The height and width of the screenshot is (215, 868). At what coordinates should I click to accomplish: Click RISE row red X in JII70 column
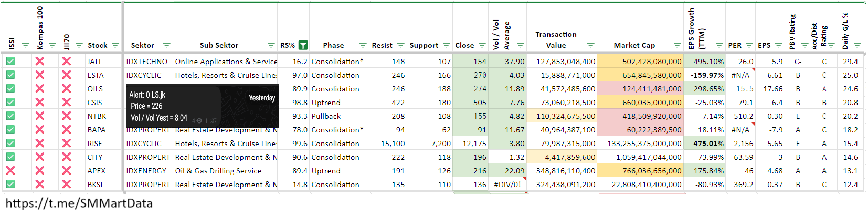pyautogui.click(x=66, y=144)
